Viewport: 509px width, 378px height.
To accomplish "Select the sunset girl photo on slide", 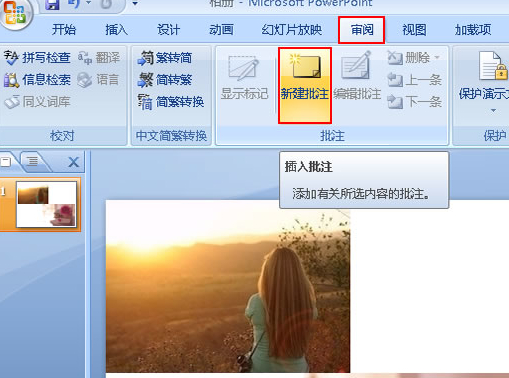I will [x=228, y=286].
